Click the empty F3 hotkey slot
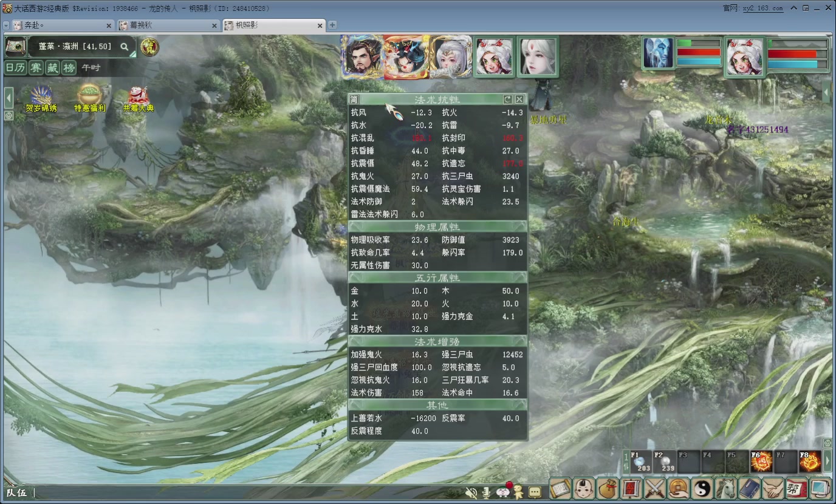836x504 pixels. [689, 461]
